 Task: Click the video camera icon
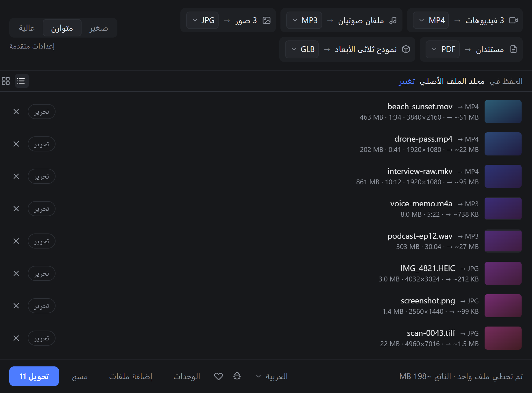pyautogui.click(x=513, y=20)
